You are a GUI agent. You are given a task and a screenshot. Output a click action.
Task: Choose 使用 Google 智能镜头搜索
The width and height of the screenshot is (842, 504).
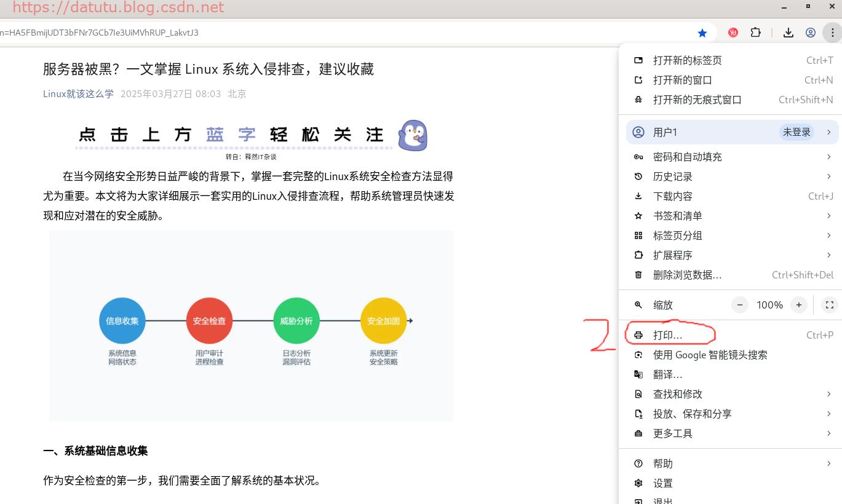[x=732, y=355]
